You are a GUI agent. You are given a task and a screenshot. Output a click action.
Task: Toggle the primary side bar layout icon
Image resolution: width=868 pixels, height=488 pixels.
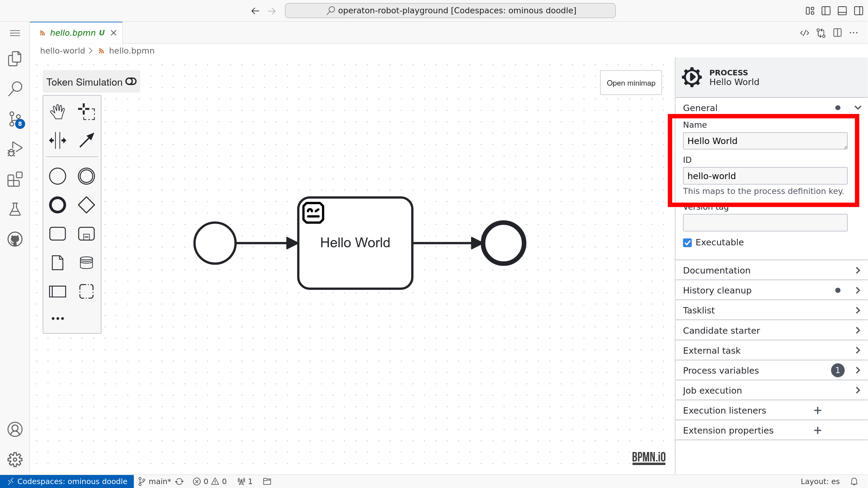pyautogui.click(x=826, y=11)
